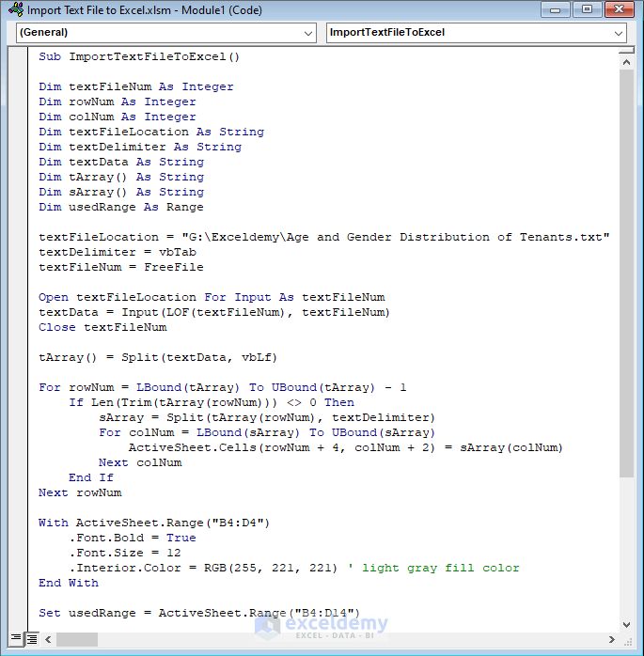Click the "For colNum = LBound(sArray)" line
This screenshot has height=656, width=644.
click(x=267, y=432)
